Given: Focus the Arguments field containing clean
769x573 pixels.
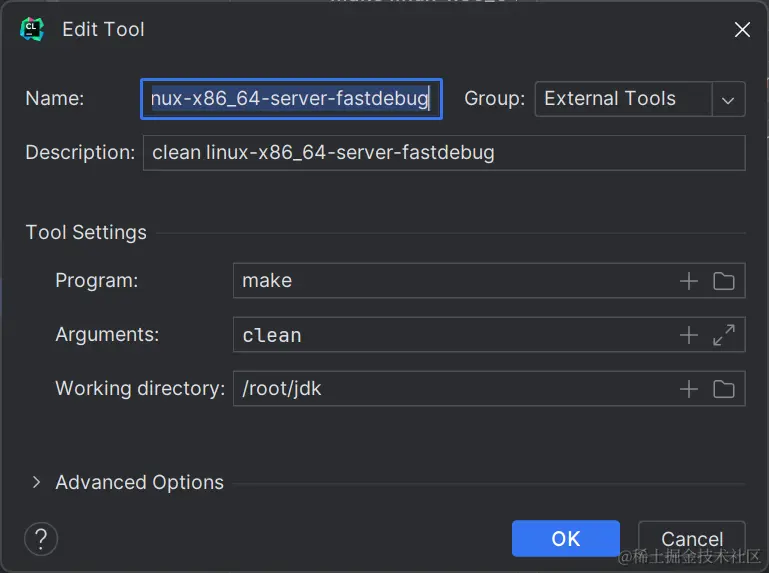Looking at the screenshot, I should (x=450, y=335).
